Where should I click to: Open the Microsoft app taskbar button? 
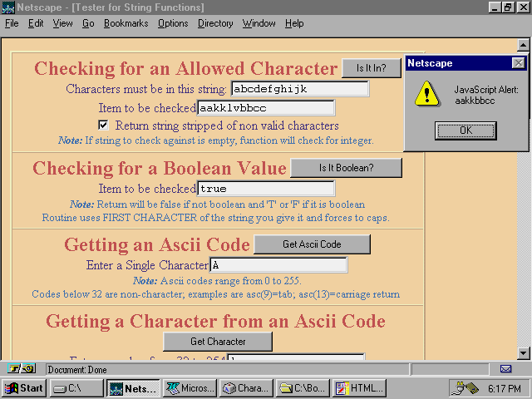[190, 388]
